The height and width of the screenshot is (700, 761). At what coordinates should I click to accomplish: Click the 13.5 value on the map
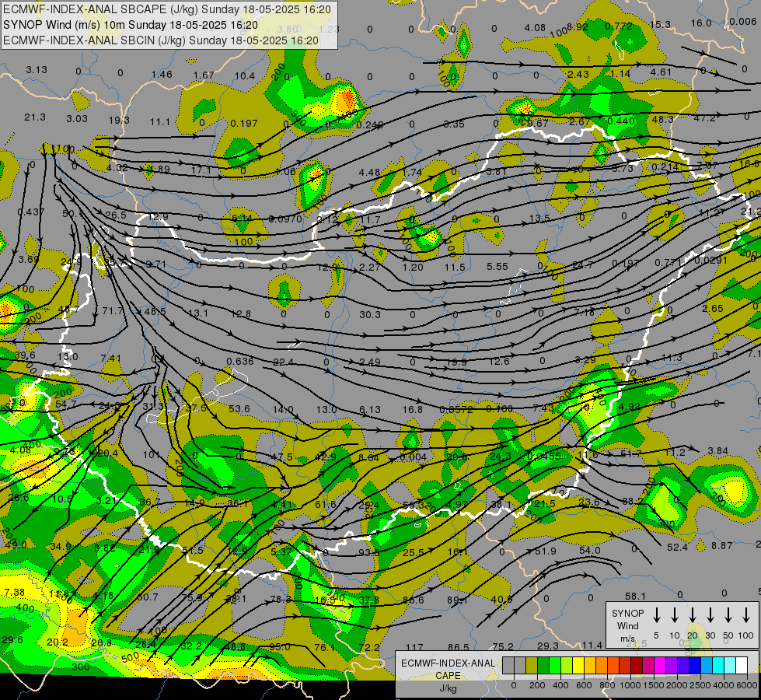(x=539, y=219)
